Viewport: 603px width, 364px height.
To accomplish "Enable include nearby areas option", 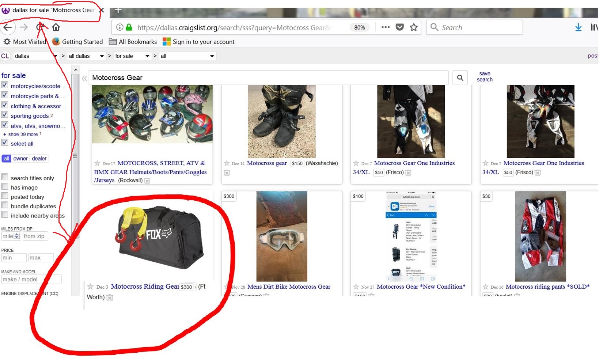I will (5, 215).
